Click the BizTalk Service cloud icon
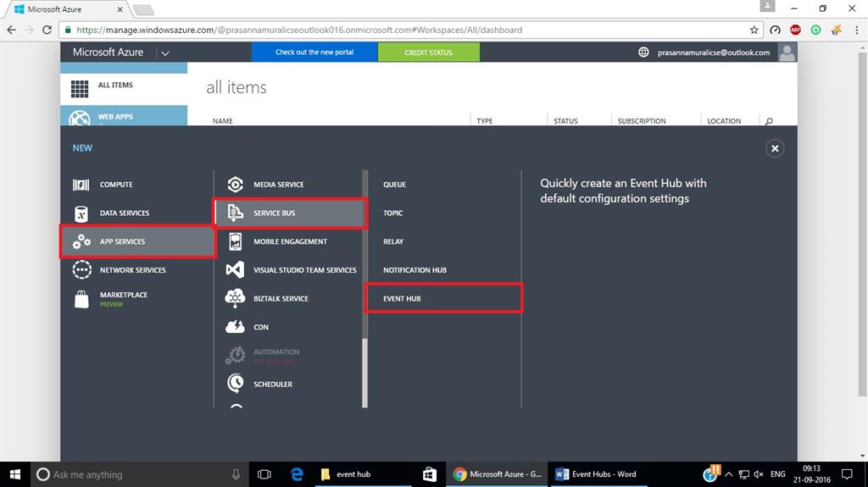Screen dimensions: 868x487 tap(236, 298)
